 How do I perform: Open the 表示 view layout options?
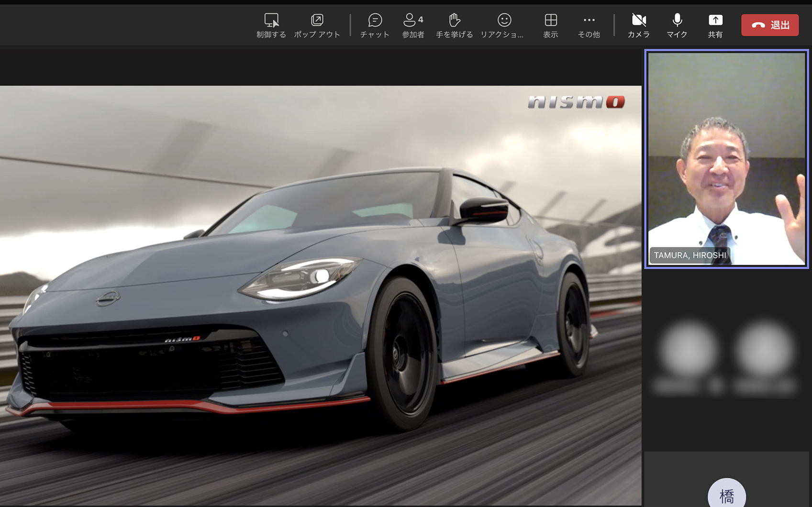tap(550, 25)
